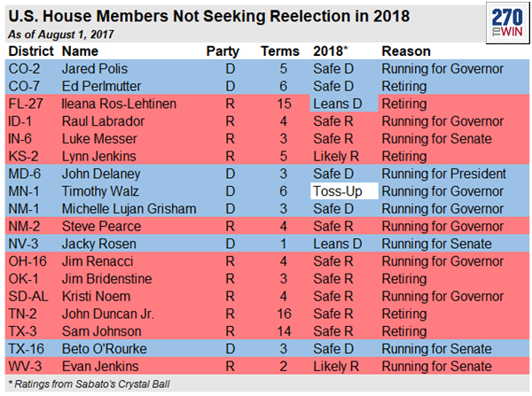Viewport: 532px width, 396px height.
Task: Select Running for President reason for Delaney
Action: pyautogui.click(x=444, y=174)
